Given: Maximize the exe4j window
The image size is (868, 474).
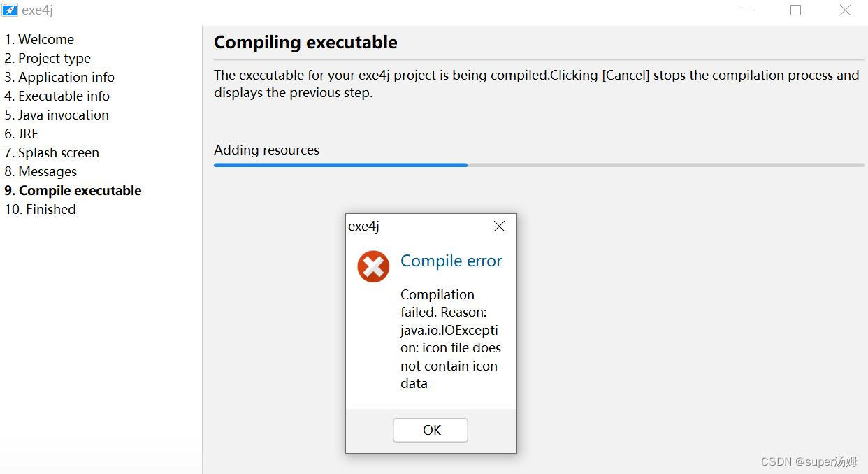Looking at the screenshot, I should coord(795,10).
